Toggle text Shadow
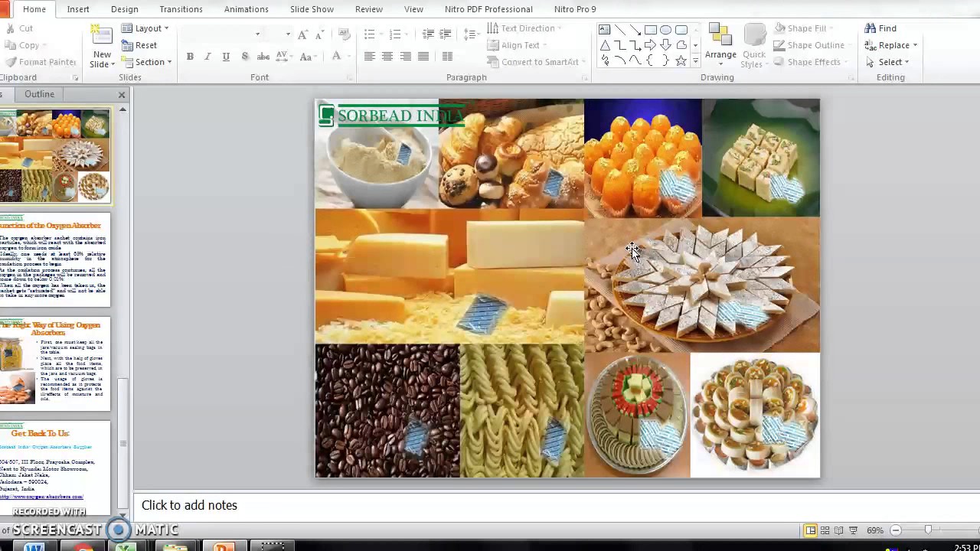The height and width of the screenshot is (551, 980). point(244,57)
